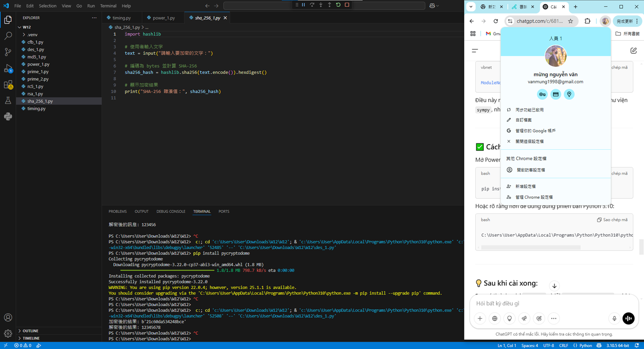Open Chrome passwords key icon
Screen dimensions: 644x349
[x=542, y=94]
